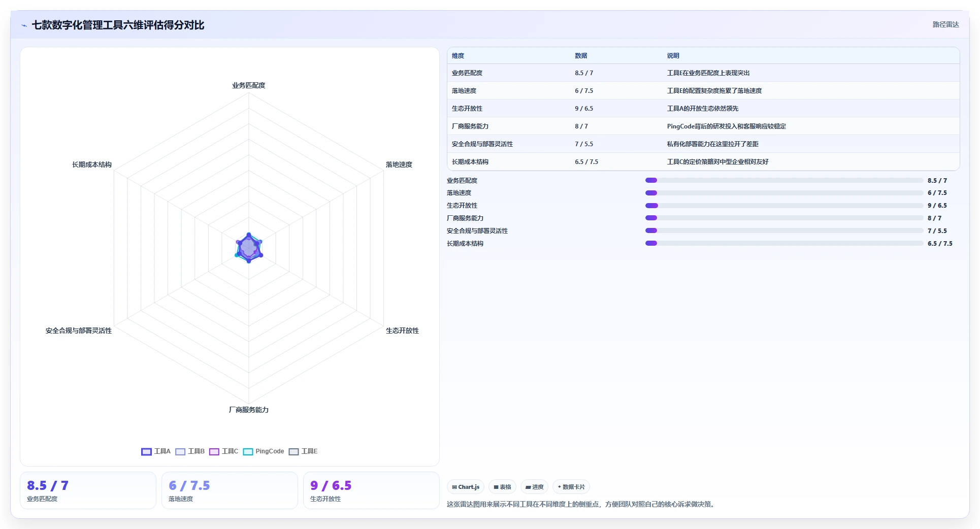Image resolution: width=980 pixels, height=529 pixels.
Task: Open the 6 / 7.5 落地速度 data card
Action: (230, 490)
